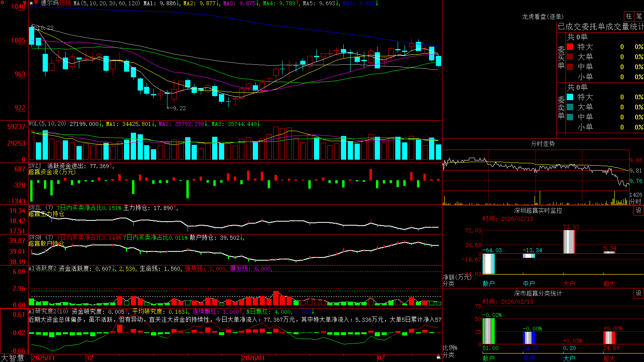Click the 超赢主力持仓 label

(46, 214)
